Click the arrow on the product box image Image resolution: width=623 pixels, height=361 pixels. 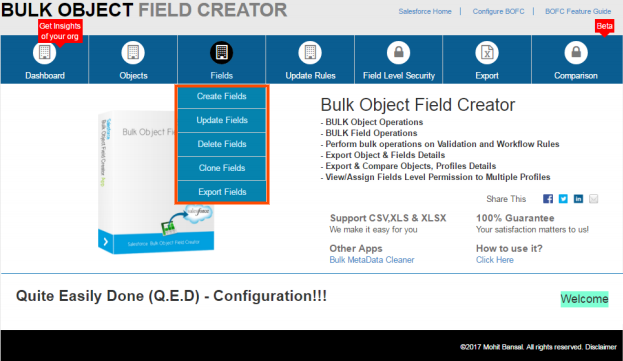point(105,241)
